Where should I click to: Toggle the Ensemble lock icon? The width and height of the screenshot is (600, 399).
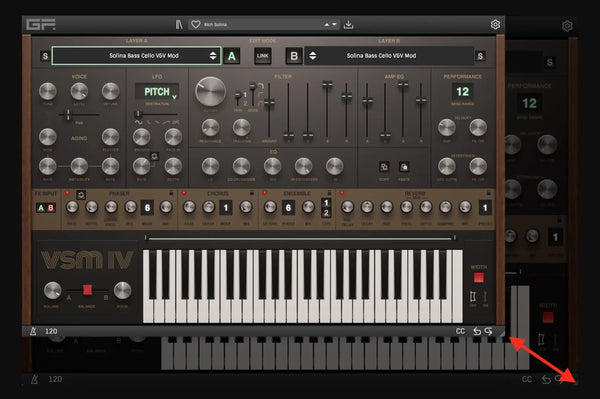tap(329, 193)
